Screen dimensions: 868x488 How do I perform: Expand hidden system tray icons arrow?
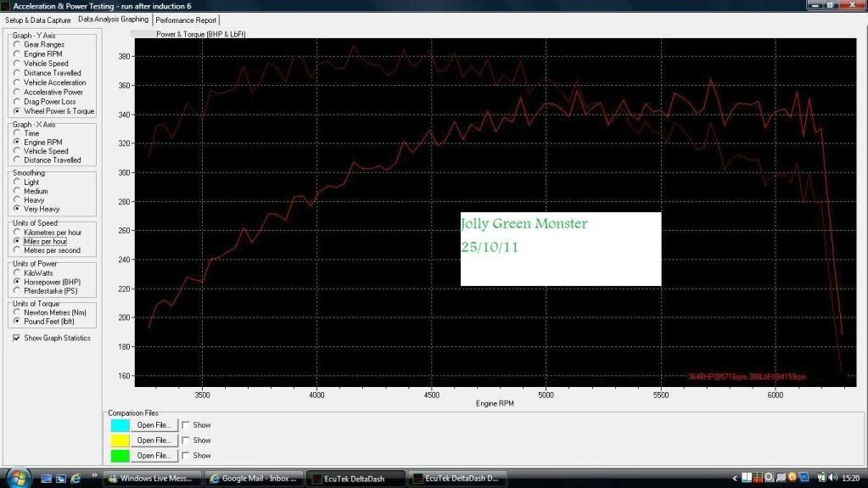(x=736, y=479)
